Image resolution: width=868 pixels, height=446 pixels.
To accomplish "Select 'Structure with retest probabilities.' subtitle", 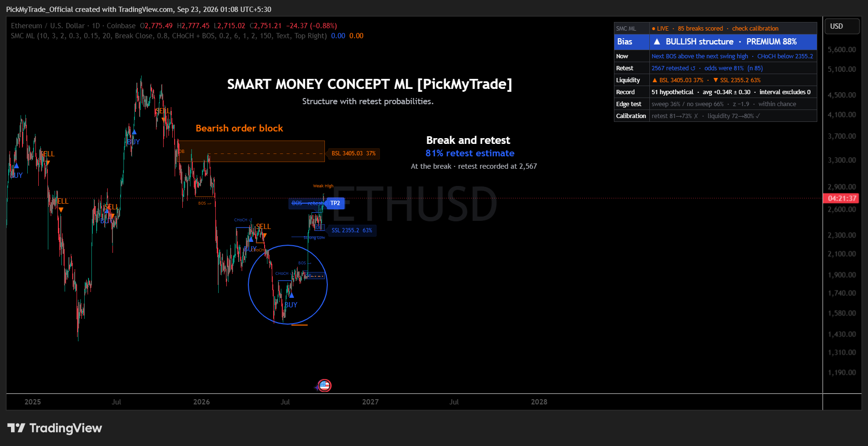I will point(367,101).
